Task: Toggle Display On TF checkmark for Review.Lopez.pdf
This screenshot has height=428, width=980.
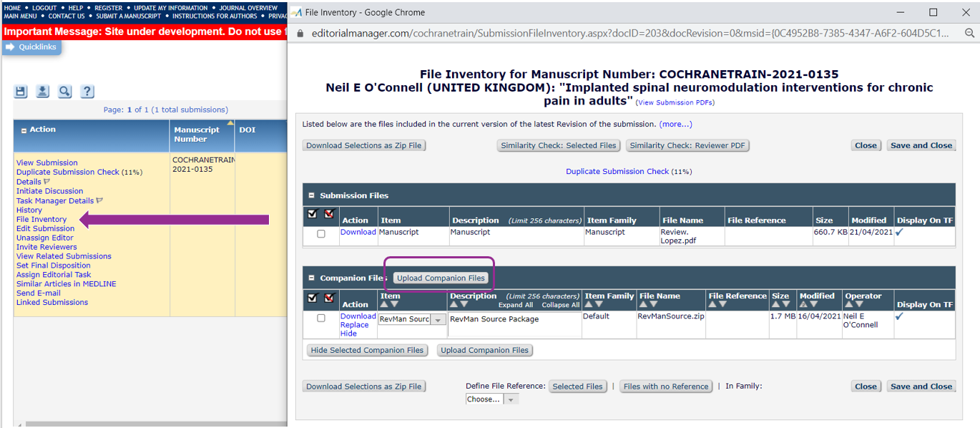Action: click(898, 233)
